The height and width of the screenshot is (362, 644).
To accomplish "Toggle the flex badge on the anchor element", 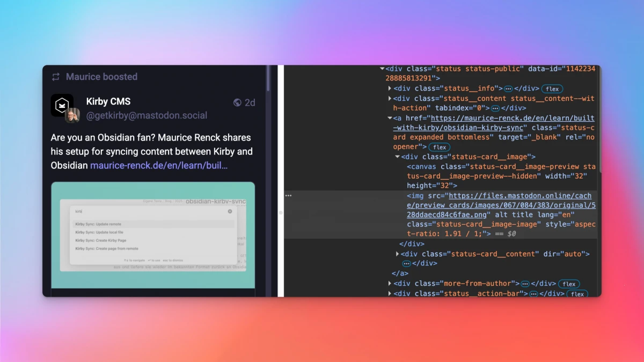I will (440, 147).
